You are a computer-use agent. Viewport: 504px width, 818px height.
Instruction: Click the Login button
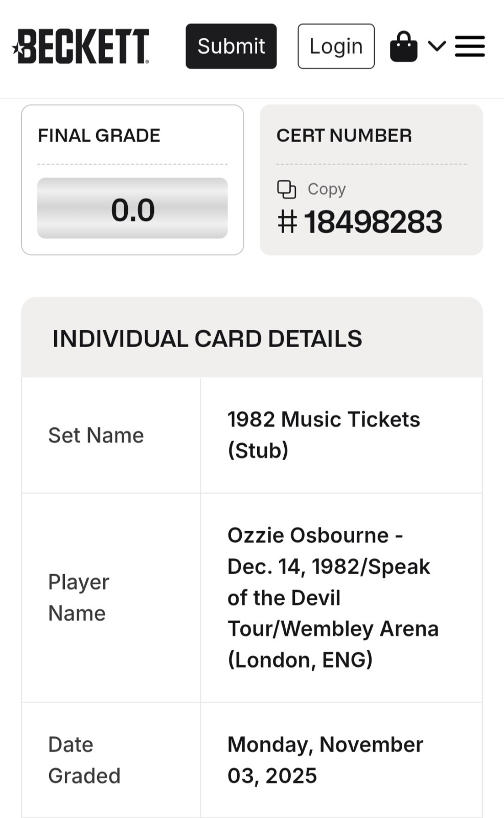click(x=335, y=46)
